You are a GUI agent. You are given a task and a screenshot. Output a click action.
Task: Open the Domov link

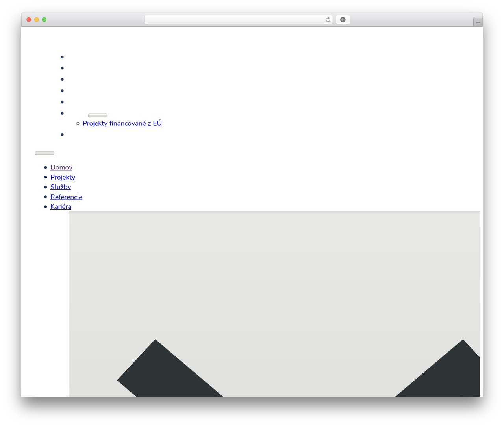click(x=61, y=167)
